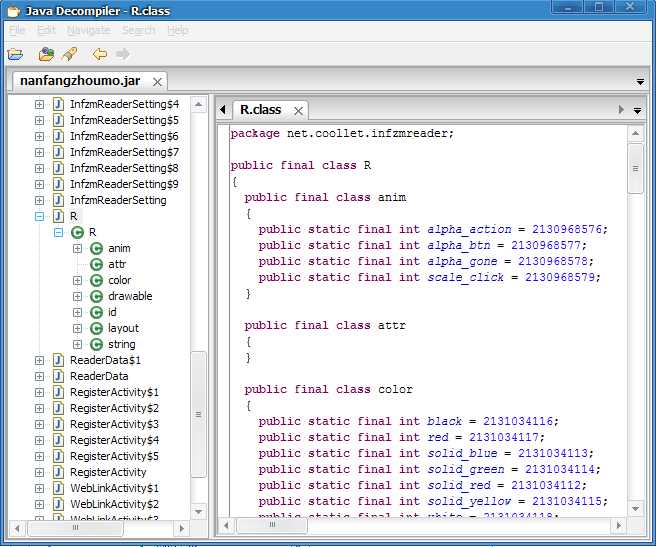Click code editor scroll right arrow
The width and height of the screenshot is (656, 547).
[618, 525]
